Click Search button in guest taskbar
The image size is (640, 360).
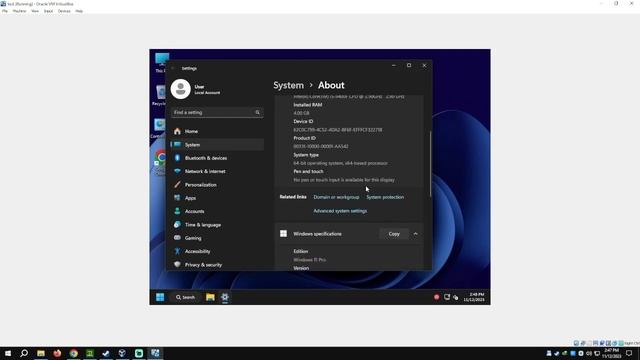click(185, 297)
